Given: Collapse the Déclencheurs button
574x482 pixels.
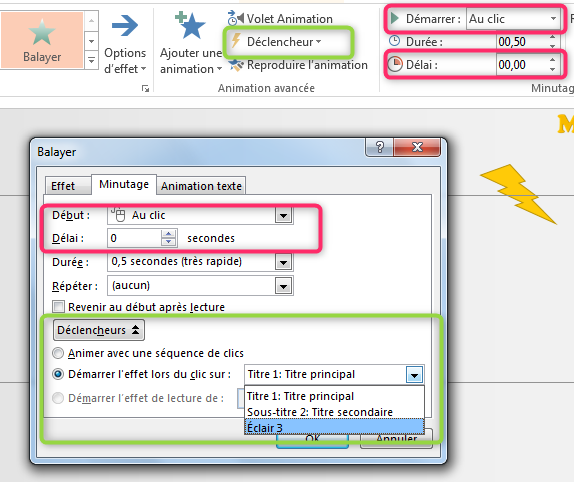Looking at the screenshot, I should [99, 330].
